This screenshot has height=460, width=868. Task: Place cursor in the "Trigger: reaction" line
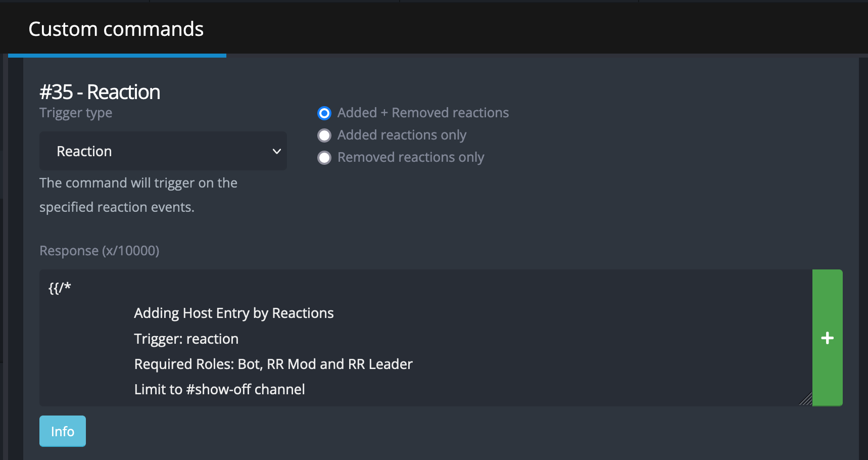[186, 339]
